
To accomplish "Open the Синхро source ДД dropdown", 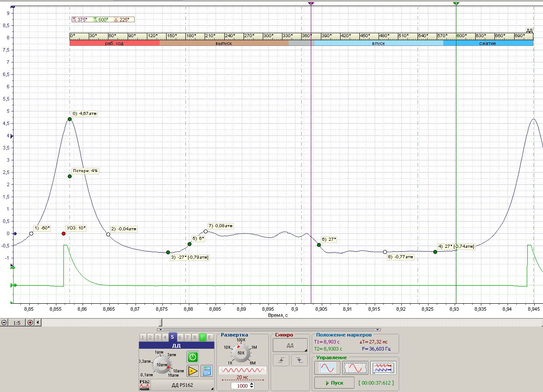I will 290,345.
